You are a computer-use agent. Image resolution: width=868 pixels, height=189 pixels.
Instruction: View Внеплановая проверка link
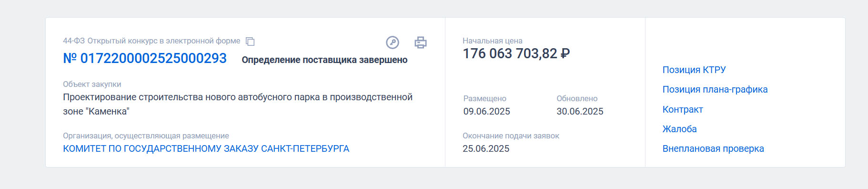click(713, 148)
